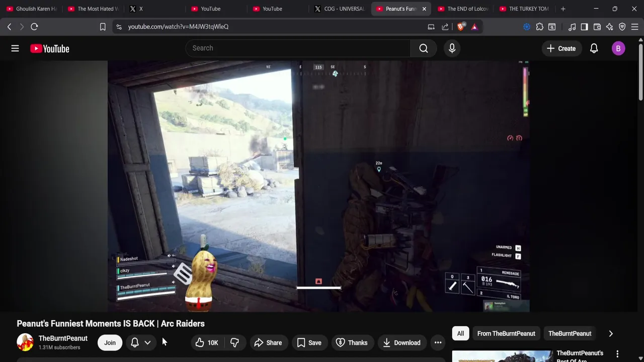This screenshot has width=644, height=362.
Task: Click inside the YouTube search field
Action: pyautogui.click(x=298, y=48)
